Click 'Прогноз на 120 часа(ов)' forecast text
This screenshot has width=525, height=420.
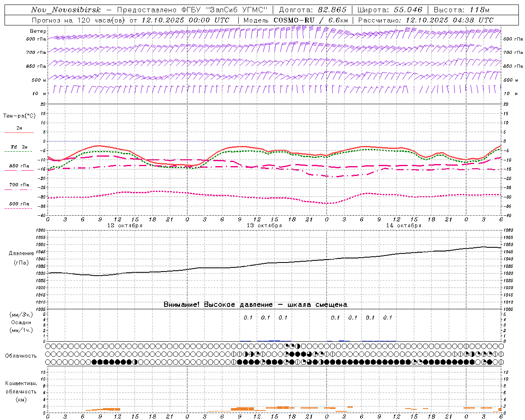click(79, 20)
